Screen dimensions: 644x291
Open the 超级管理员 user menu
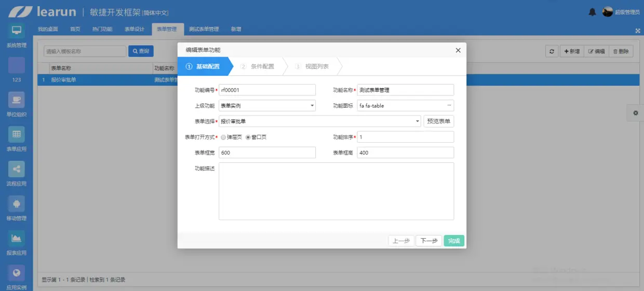[x=627, y=12]
